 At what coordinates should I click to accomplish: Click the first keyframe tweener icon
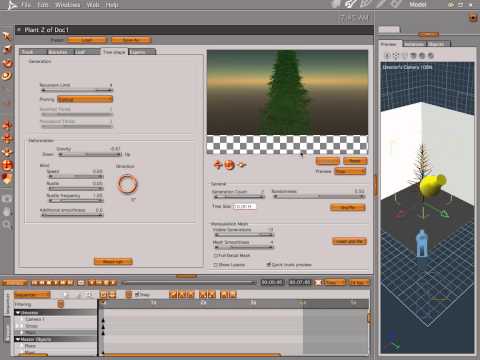click(173, 294)
